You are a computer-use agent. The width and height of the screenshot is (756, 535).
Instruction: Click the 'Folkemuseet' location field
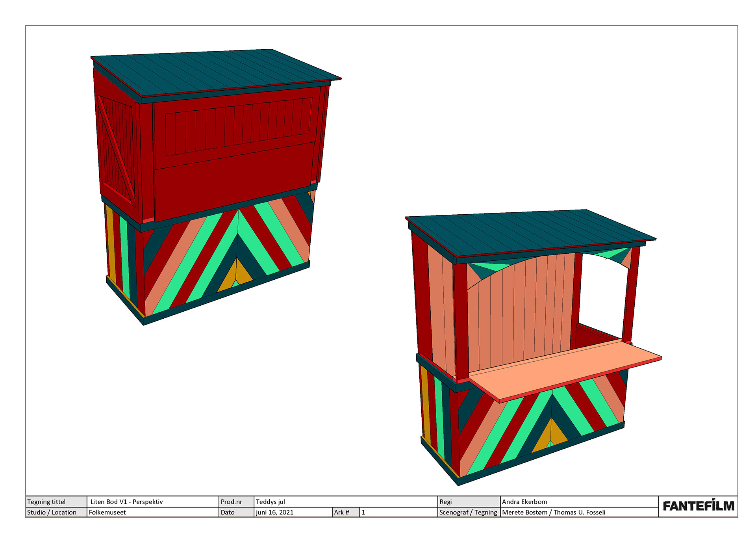click(107, 512)
